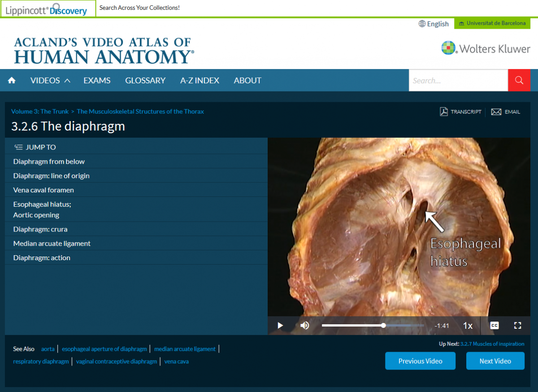This screenshot has width=538, height=392.
Task: Jump to Vena caval foramen section
Action: [43, 190]
